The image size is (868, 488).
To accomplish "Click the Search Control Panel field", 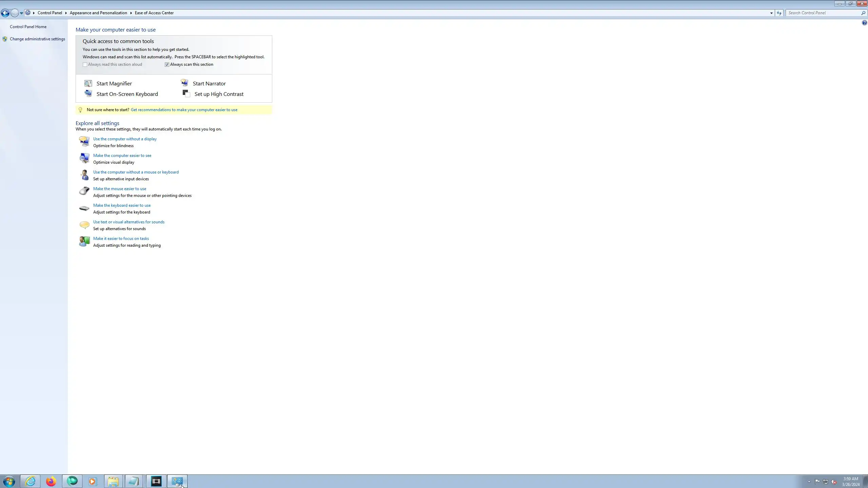I will pos(823,13).
